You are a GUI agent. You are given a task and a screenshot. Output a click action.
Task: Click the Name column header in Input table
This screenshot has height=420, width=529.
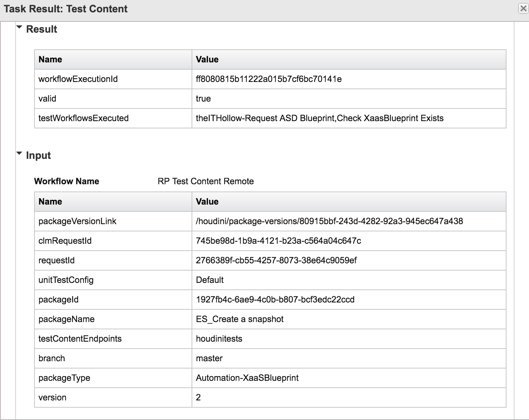coord(50,202)
